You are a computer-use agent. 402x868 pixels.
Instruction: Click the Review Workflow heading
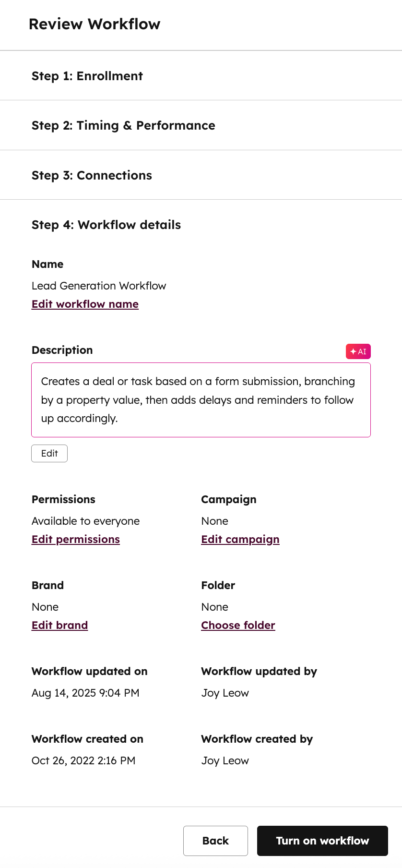point(95,24)
